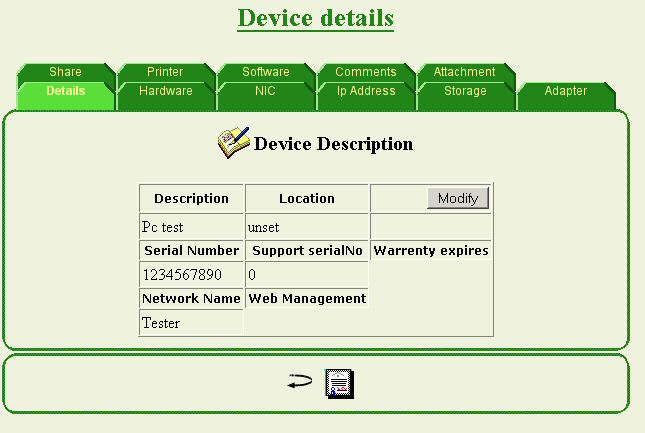Switch to the Share tab

(x=65, y=72)
